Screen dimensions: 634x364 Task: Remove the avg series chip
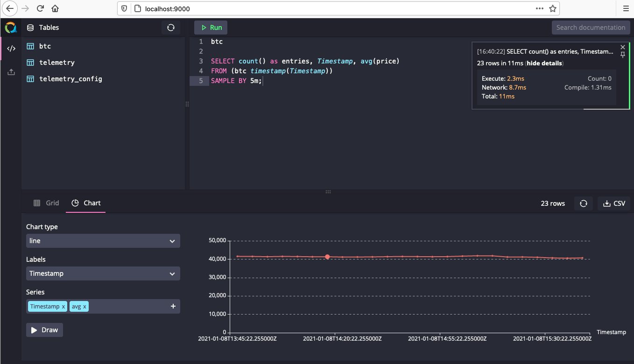tap(85, 306)
